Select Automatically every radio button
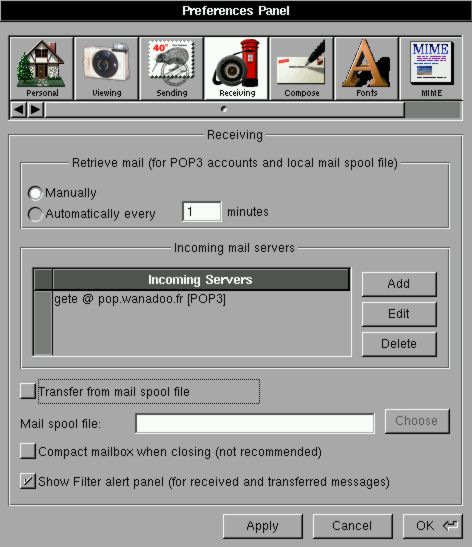This screenshot has height=547, width=472. click(x=35, y=214)
